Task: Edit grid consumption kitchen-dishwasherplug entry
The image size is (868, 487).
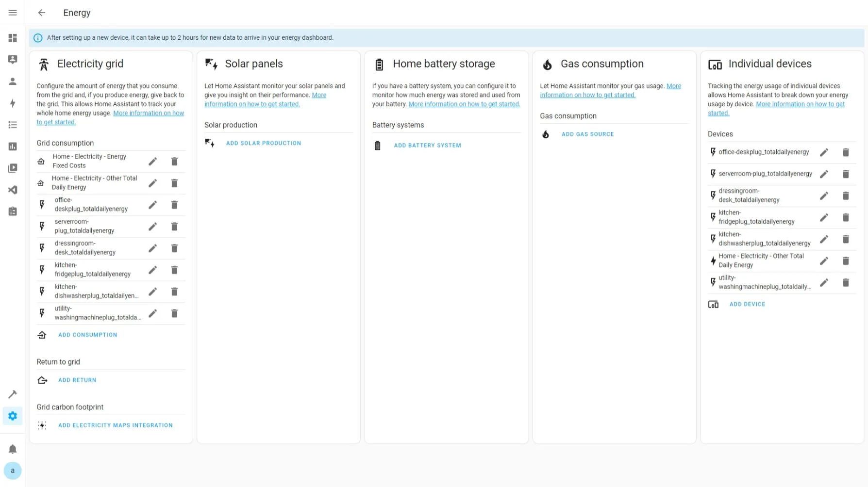Action: coord(153,292)
